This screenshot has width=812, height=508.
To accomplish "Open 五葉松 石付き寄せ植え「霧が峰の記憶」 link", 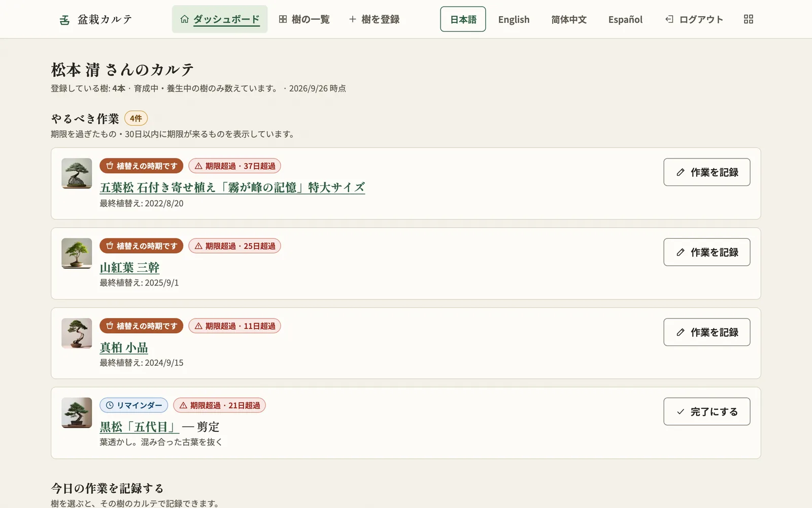I will point(232,187).
